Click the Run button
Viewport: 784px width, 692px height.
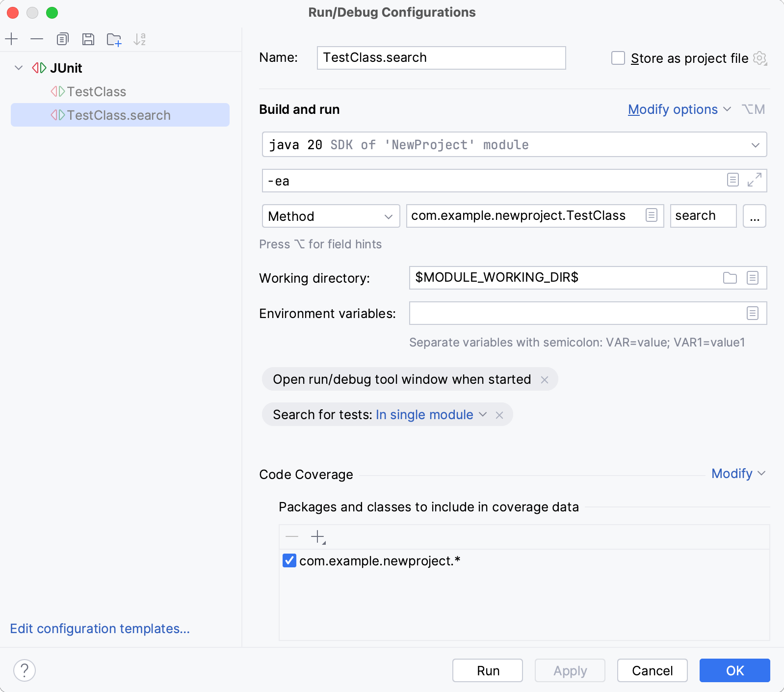[x=487, y=670]
